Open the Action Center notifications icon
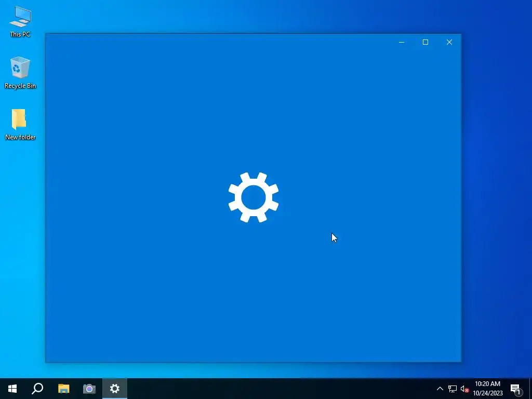 coord(515,389)
